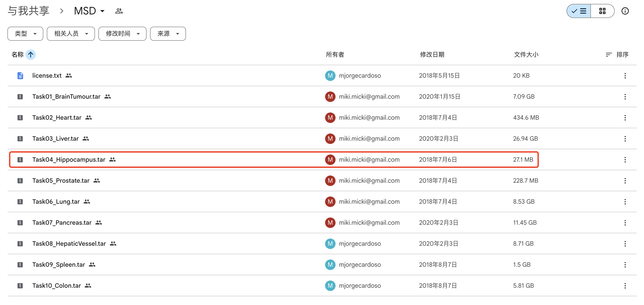Open the view details info icon
Screen dimensions: 644x305
(x=625, y=11)
